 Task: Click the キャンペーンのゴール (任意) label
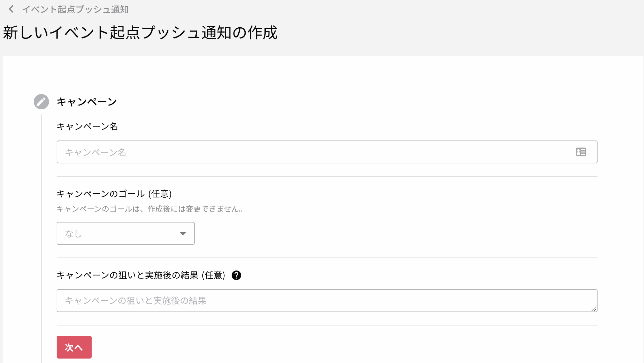coord(114,194)
